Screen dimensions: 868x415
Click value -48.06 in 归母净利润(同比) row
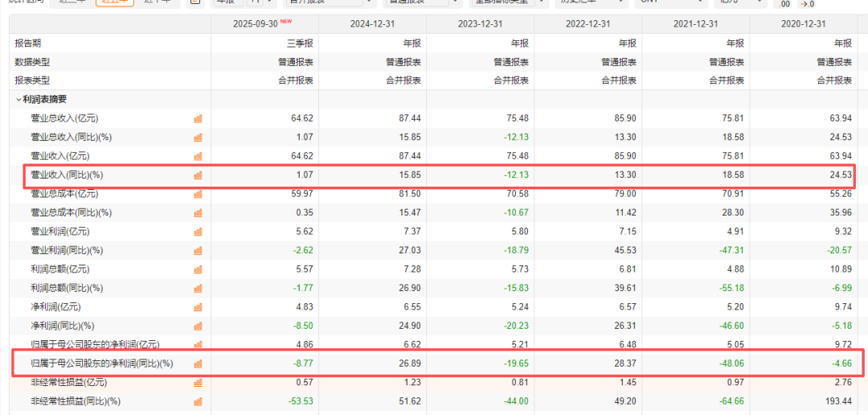point(734,364)
